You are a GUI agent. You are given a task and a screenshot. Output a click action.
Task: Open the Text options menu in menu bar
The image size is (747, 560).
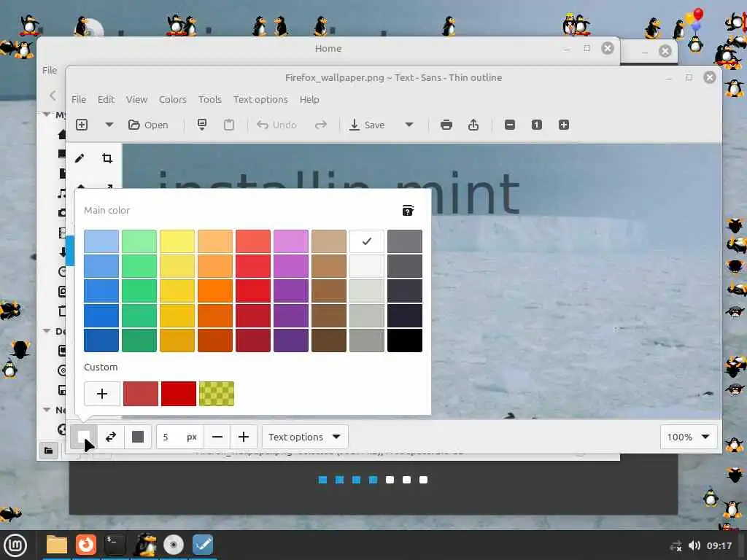[260, 99]
